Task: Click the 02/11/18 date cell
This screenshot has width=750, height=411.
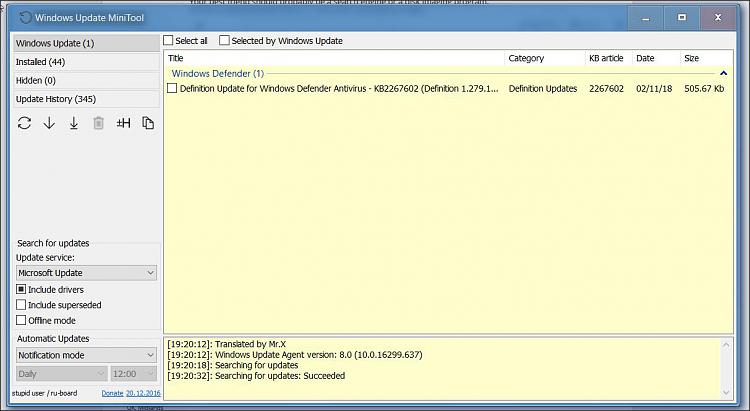Action: tap(654, 89)
